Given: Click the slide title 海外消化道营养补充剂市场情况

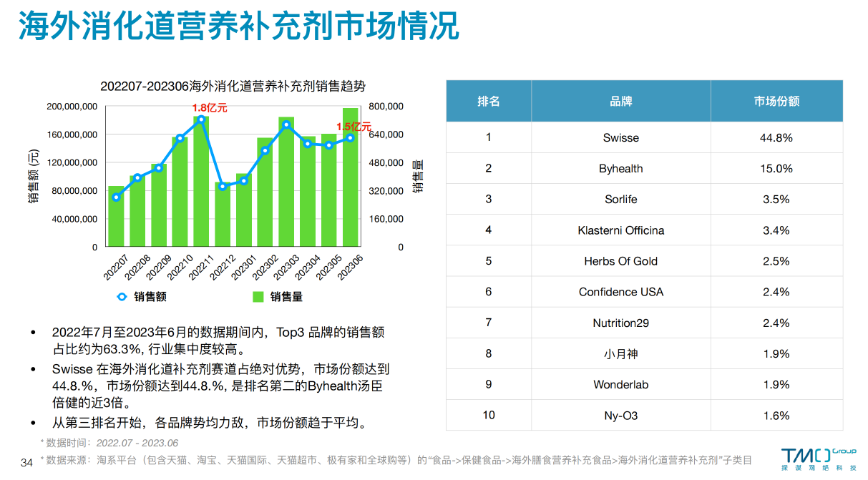Looking at the screenshot, I should tap(238, 26).
